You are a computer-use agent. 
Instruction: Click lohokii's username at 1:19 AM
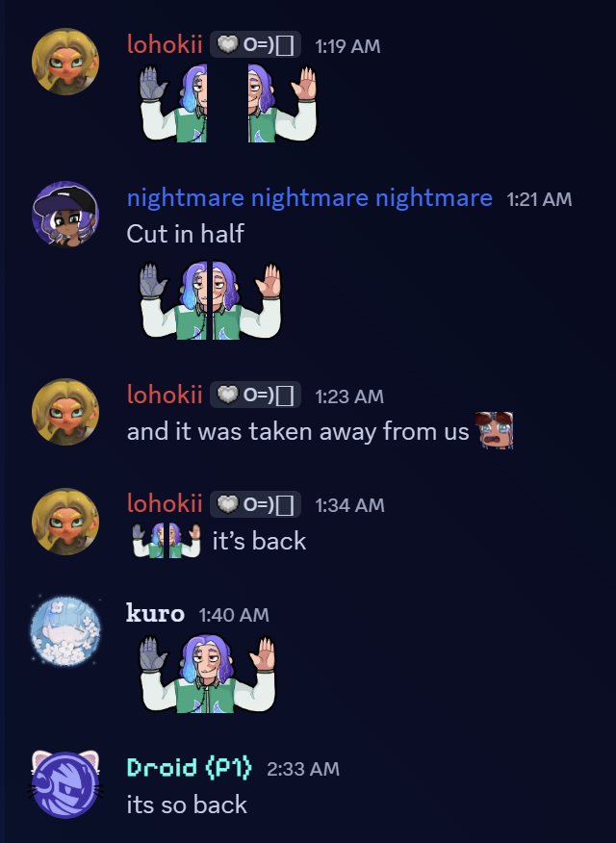165,44
